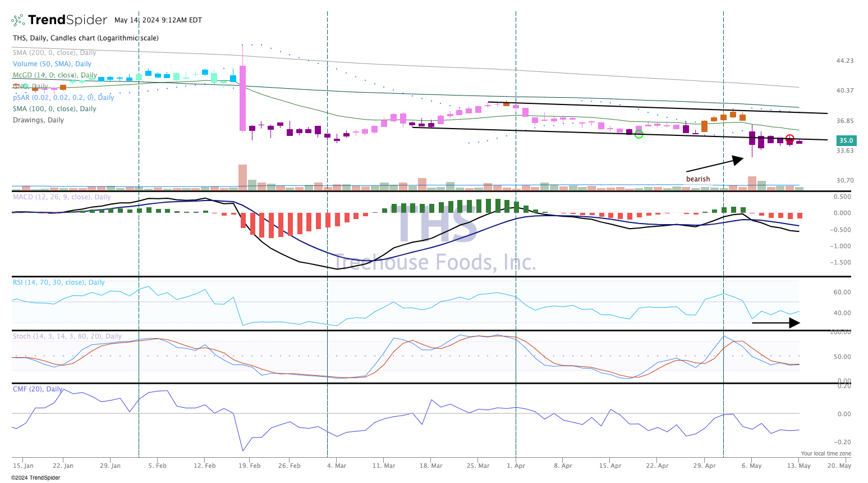Click the 35.0 current price tag
Screen dimensions: 868x483
click(x=846, y=140)
